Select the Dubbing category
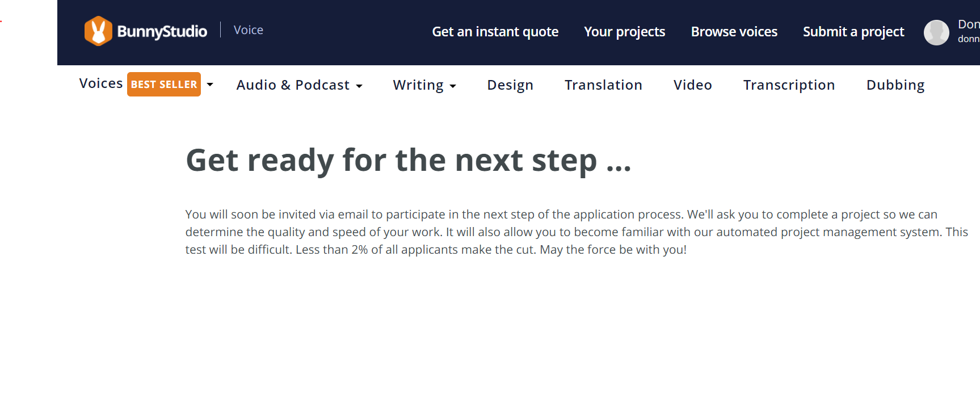 point(895,85)
